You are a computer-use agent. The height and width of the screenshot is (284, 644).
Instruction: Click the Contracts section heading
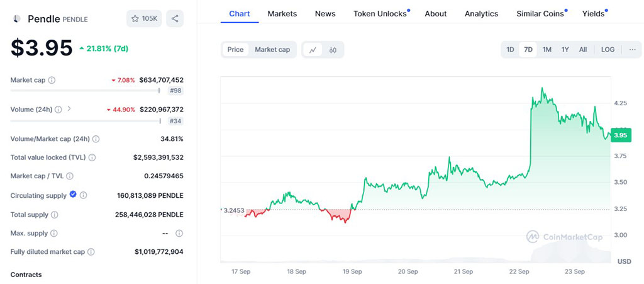coord(26,275)
